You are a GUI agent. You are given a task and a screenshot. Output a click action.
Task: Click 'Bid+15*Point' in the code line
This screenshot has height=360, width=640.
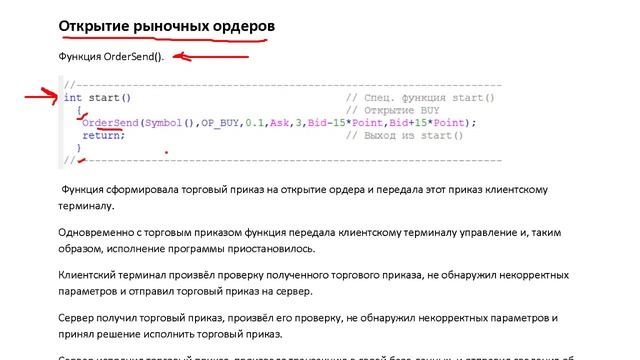tap(427, 123)
